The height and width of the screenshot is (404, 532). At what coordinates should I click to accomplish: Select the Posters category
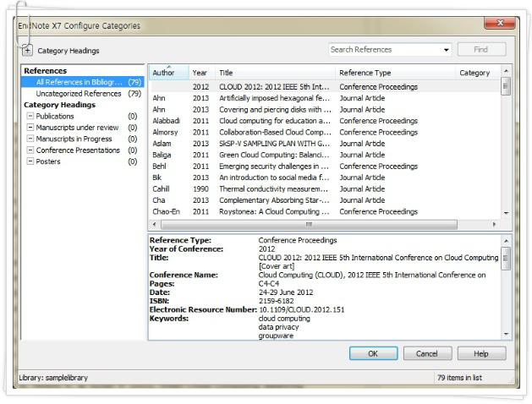[x=48, y=161]
